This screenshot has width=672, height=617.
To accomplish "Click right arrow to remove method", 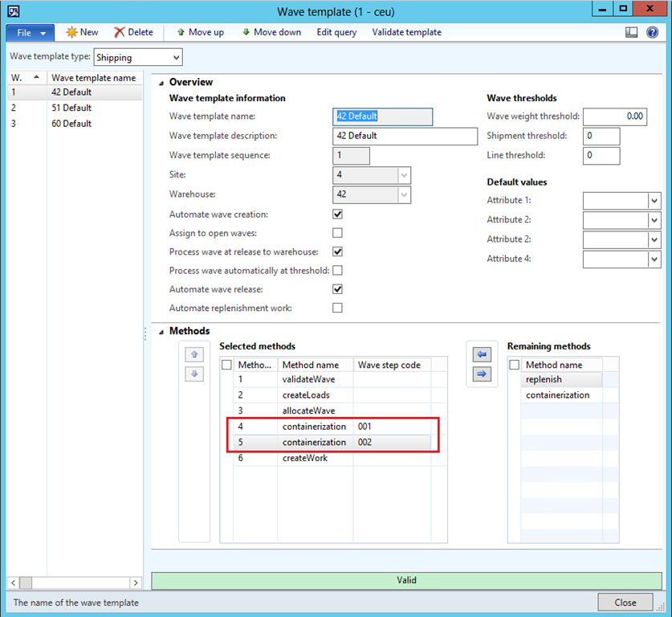I will 482,374.
